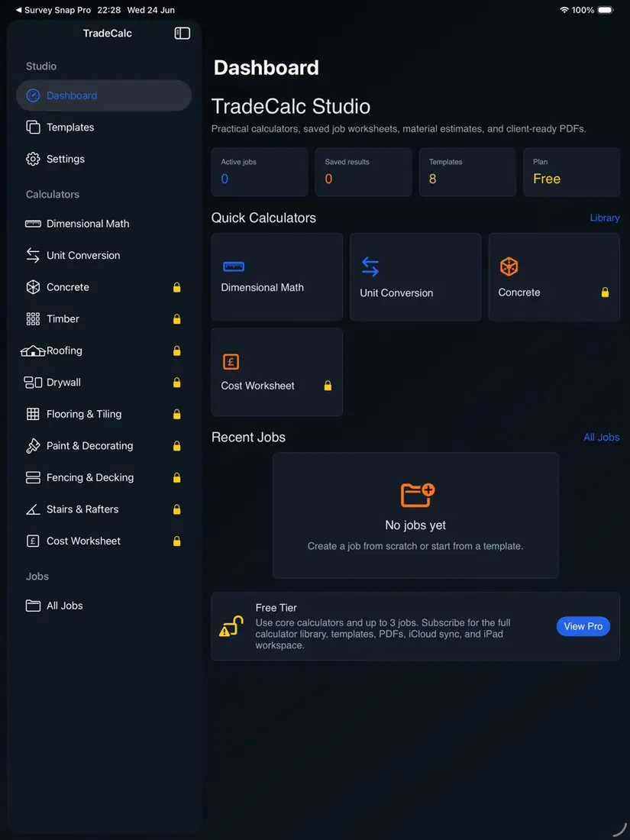Click the lock icon on Flooring & Tiling row
Image resolution: width=630 pixels, height=840 pixels.
tap(177, 414)
